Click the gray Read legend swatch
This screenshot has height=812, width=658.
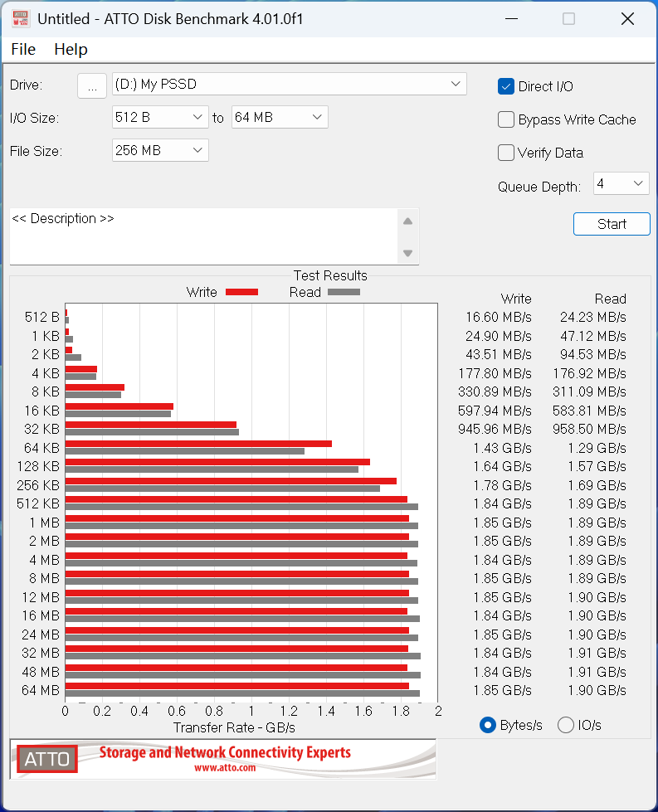point(344,292)
